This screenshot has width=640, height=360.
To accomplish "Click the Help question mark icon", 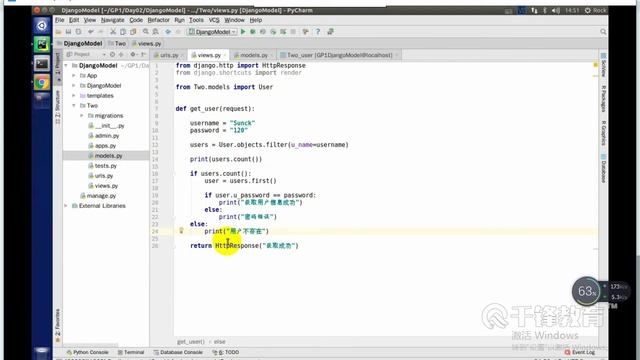I will 318,32.
